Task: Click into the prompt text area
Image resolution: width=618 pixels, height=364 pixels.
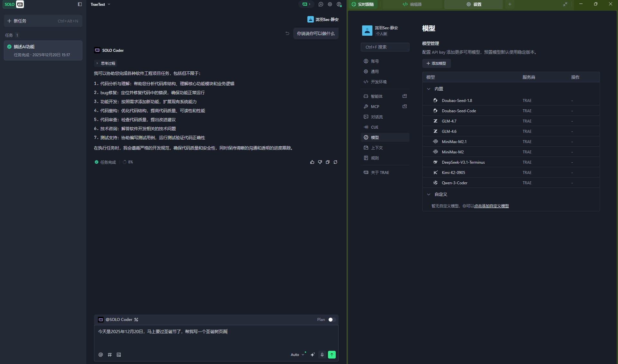Action: [216, 337]
